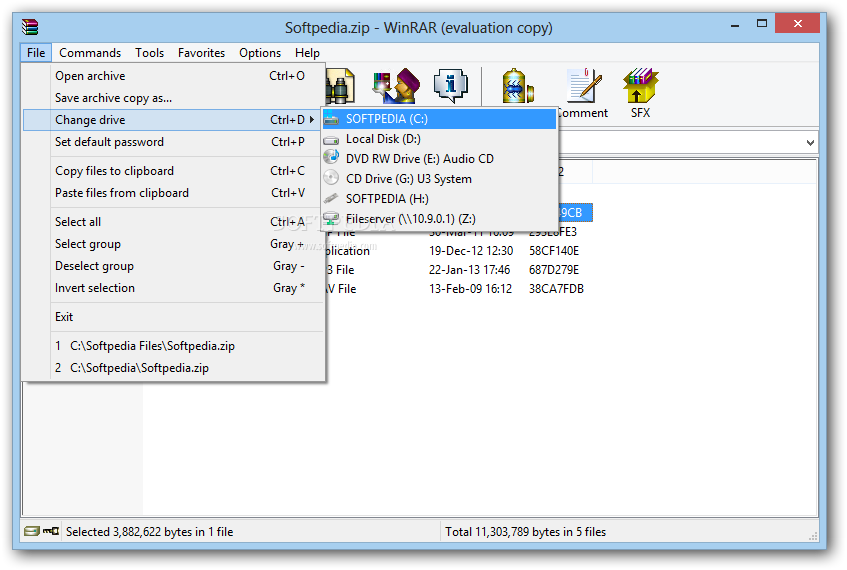The height and width of the screenshot is (570, 847).
Task: Close the WinRAR window
Action: pyautogui.click(x=797, y=23)
